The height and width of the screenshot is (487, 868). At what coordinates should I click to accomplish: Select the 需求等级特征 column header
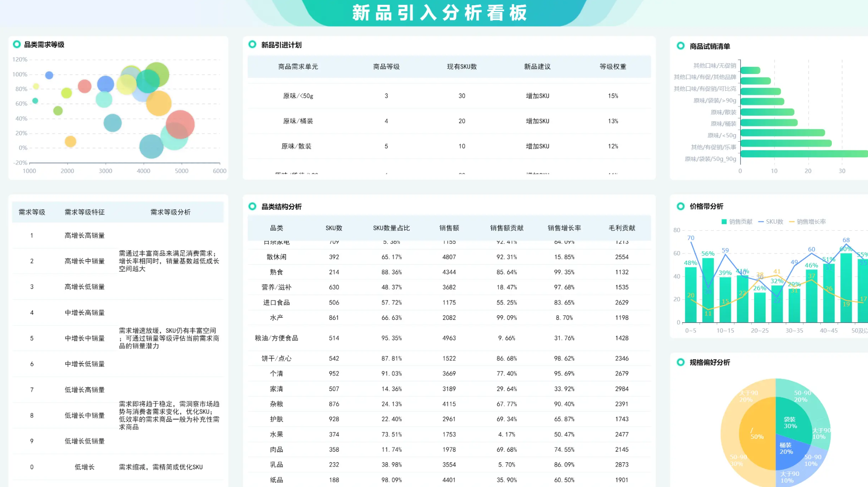(84, 212)
